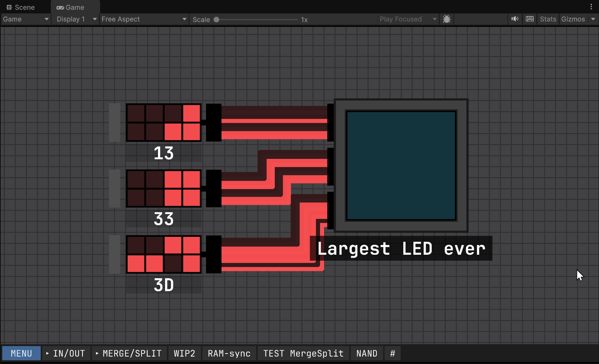This screenshot has height=364, width=599.
Task: Open the three-dot panel options menu
Action: point(591,7)
